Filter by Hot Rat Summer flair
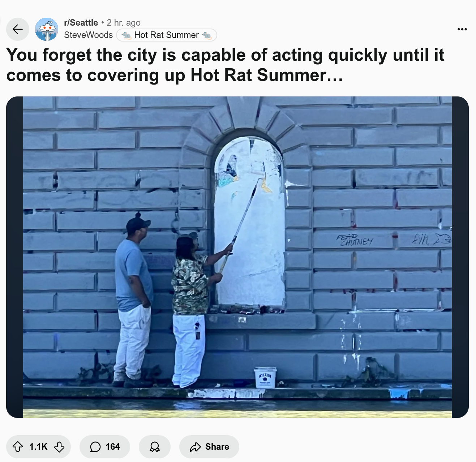 167,35
